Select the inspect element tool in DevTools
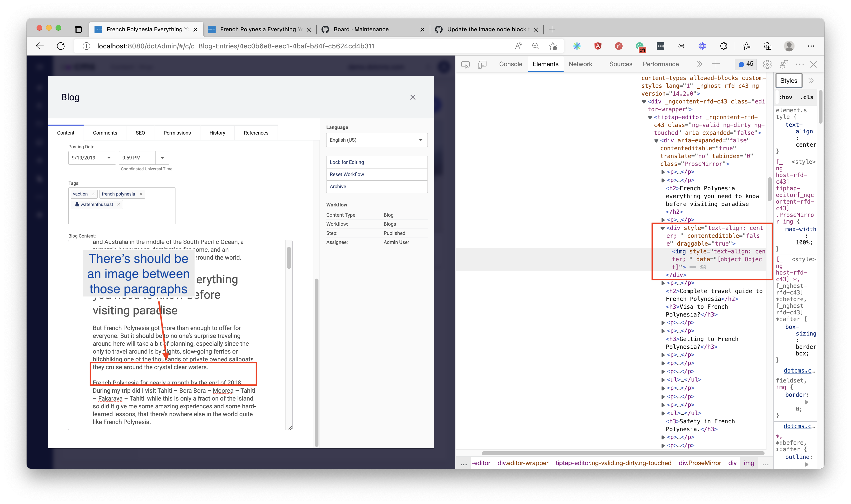Viewport: 851px width, 504px height. point(466,64)
